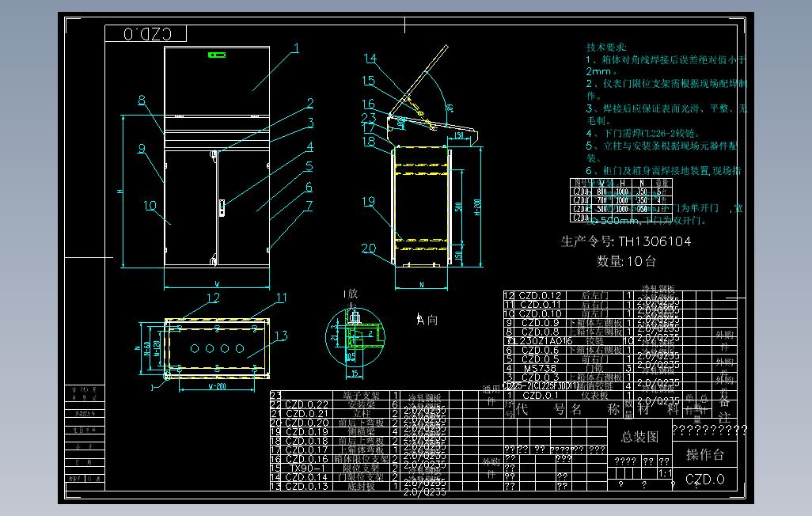Click the MS738 door lock code
The width and height of the screenshot is (812, 516).
[x=540, y=368]
